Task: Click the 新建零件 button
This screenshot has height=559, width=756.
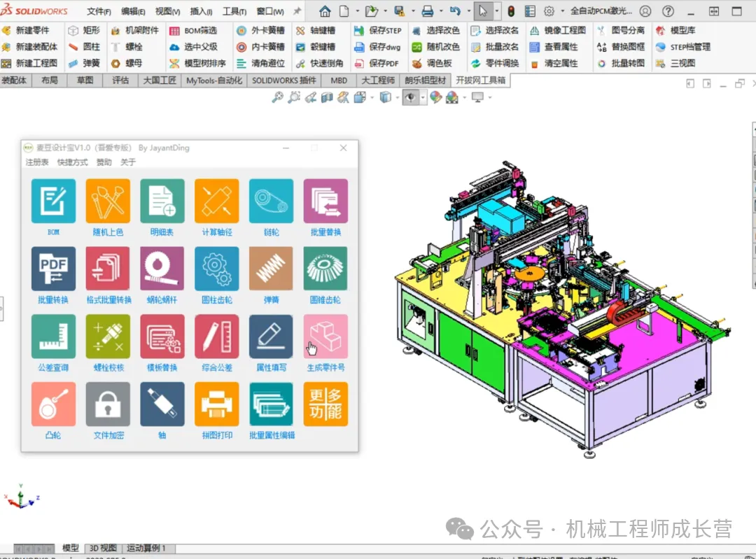Action: (x=26, y=30)
